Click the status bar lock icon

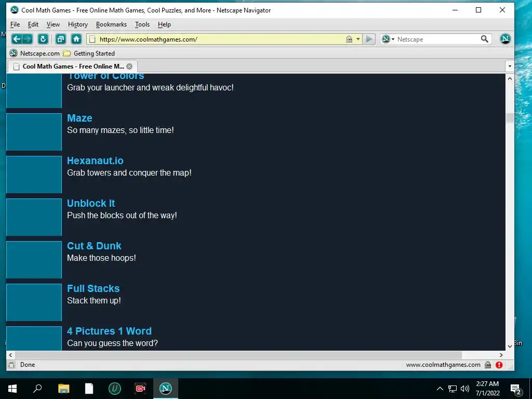[488, 365]
